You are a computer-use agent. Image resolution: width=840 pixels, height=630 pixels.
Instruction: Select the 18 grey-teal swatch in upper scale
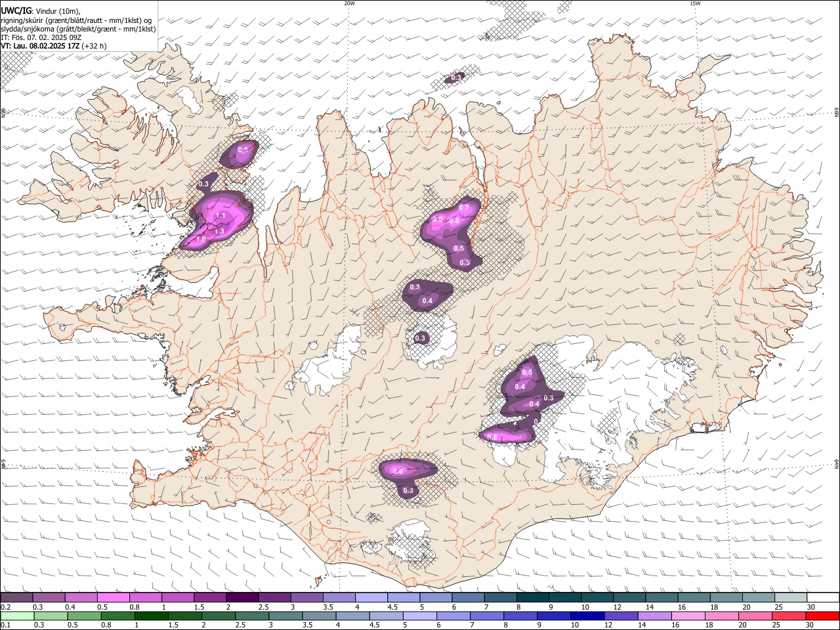click(x=726, y=597)
